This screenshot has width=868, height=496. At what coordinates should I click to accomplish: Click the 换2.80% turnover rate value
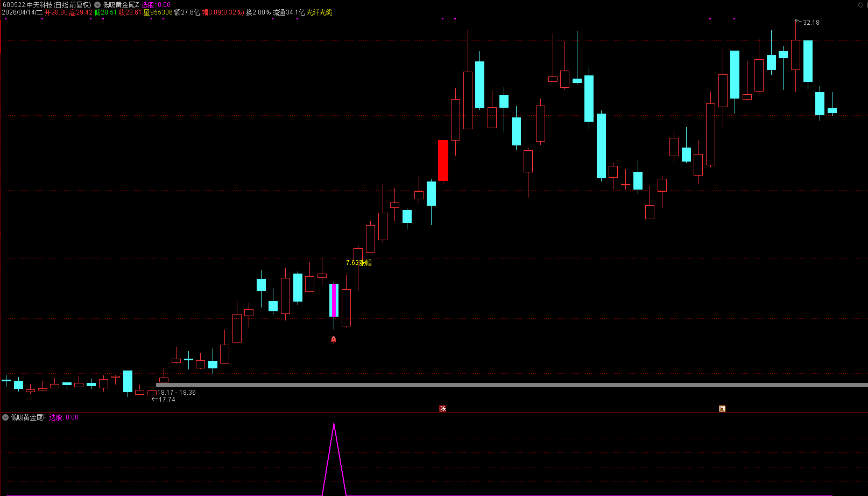coord(258,12)
